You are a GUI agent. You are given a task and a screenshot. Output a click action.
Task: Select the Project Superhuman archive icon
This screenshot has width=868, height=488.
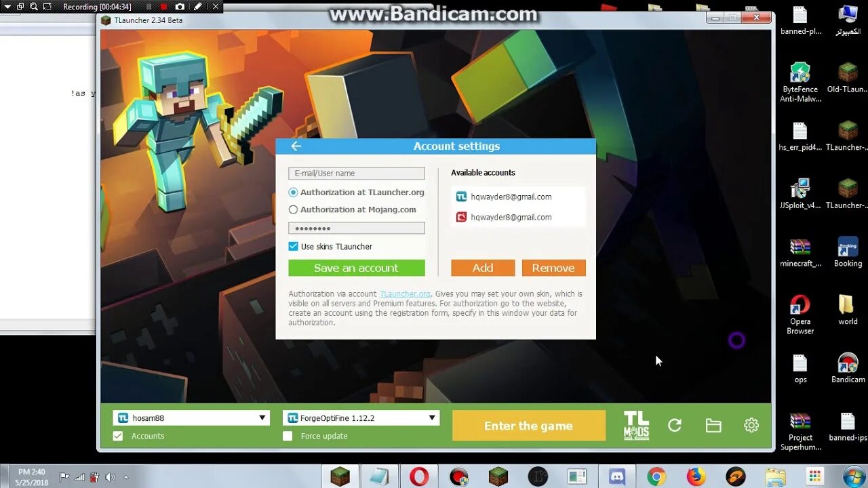(x=800, y=431)
